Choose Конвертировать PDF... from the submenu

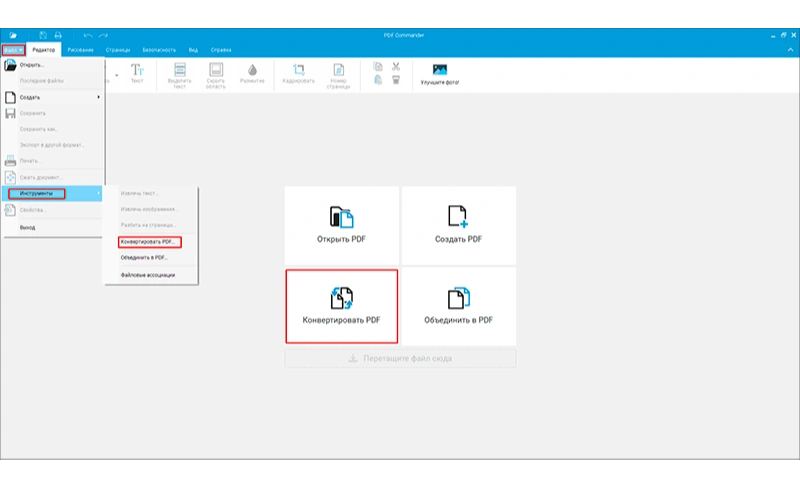click(x=149, y=242)
